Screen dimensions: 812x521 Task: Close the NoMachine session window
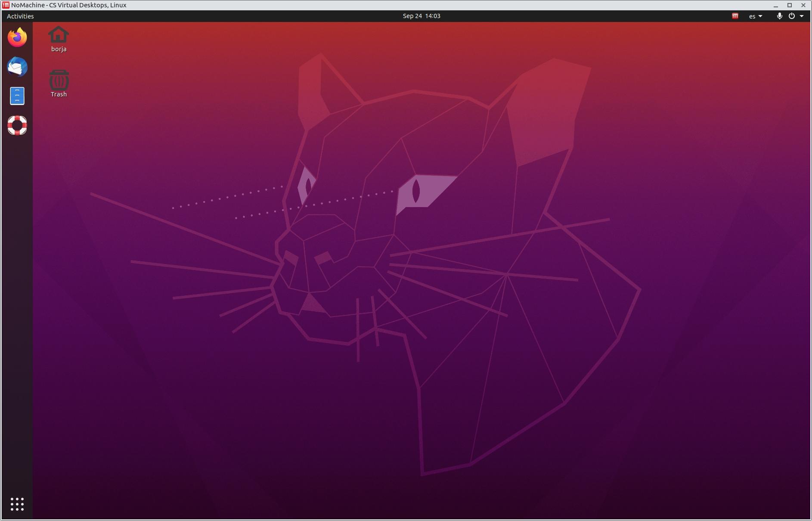click(803, 5)
